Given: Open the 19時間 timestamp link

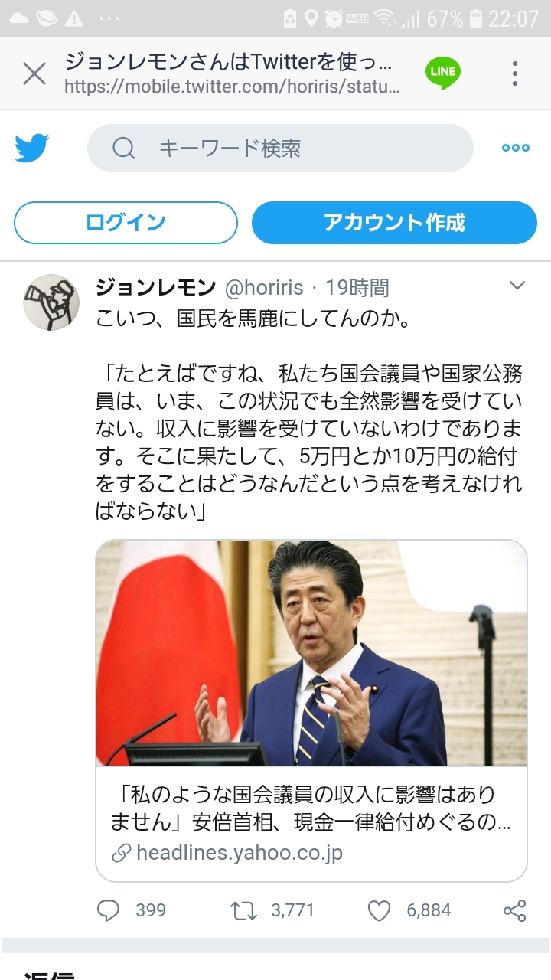Looking at the screenshot, I should coord(357,288).
